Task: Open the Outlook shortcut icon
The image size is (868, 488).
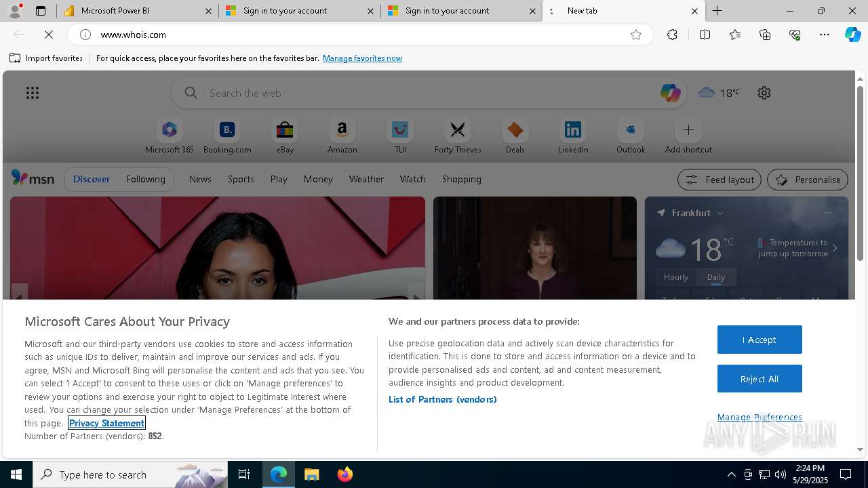Action: [631, 129]
